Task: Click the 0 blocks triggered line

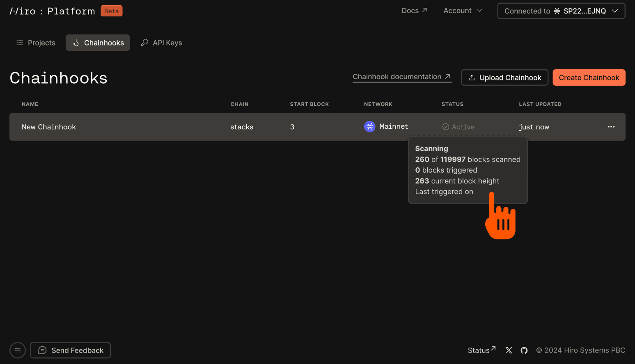Action: point(446,170)
